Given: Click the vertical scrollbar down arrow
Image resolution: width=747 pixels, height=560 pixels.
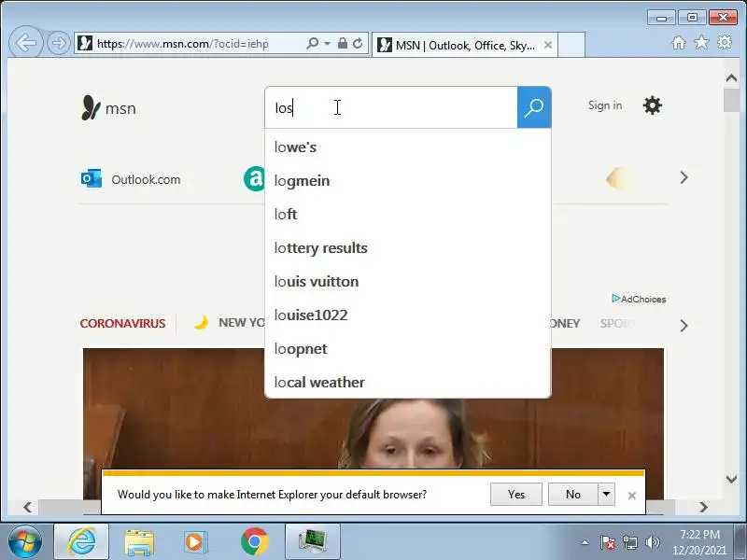Looking at the screenshot, I should tap(732, 479).
